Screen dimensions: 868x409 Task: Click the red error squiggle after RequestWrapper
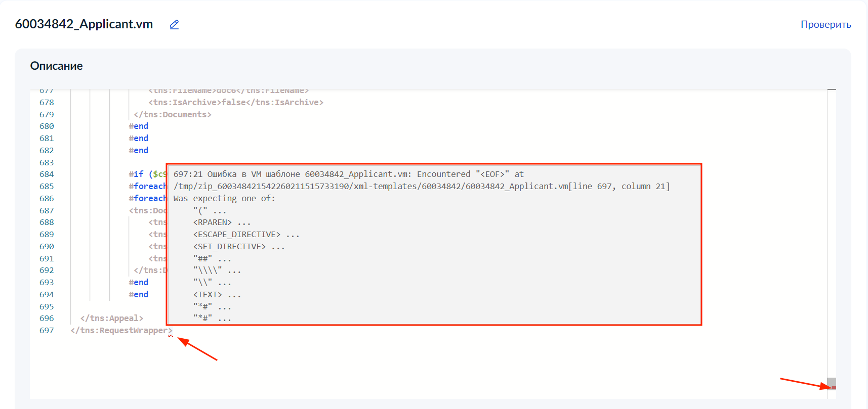click(171, 335)
